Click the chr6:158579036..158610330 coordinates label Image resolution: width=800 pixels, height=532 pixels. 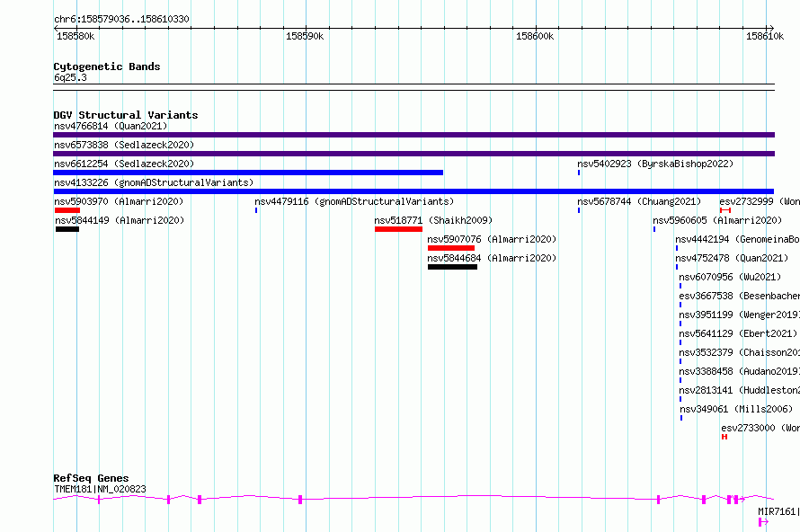coord(121,19)
